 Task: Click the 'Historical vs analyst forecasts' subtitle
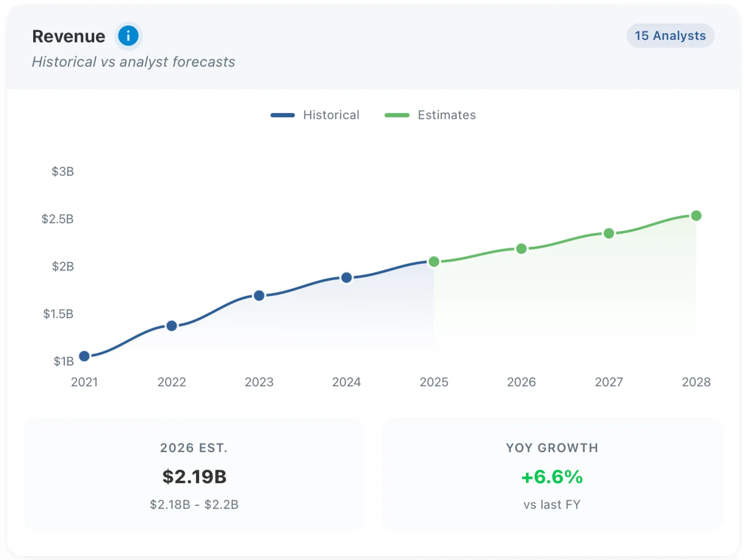click(x=134, y=62)
